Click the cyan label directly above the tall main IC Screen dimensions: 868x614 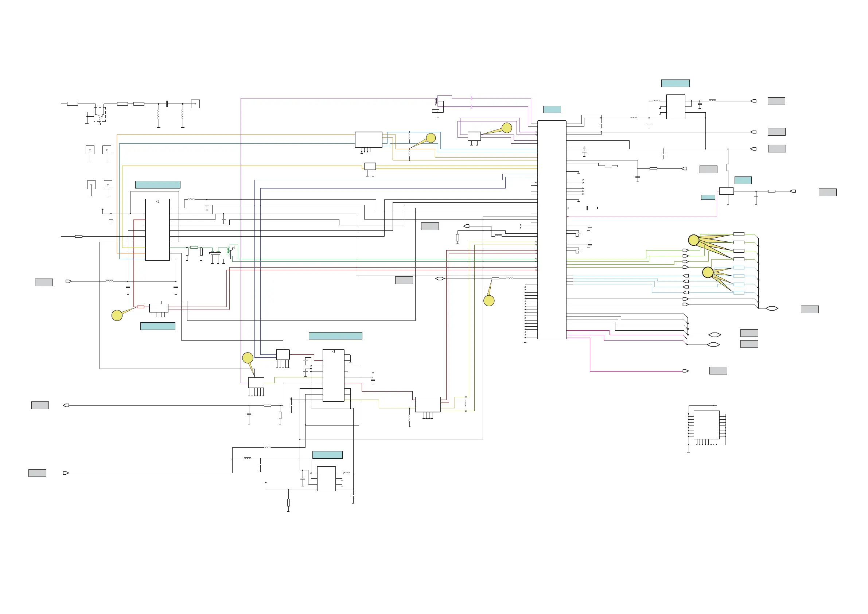tap(552, 109)
